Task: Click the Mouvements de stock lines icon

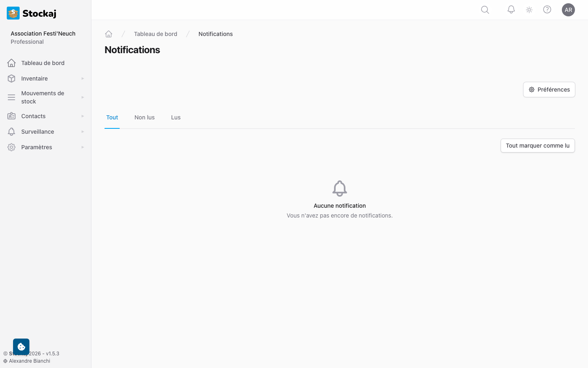Action: pyautogui.click(x=11, y=97)
